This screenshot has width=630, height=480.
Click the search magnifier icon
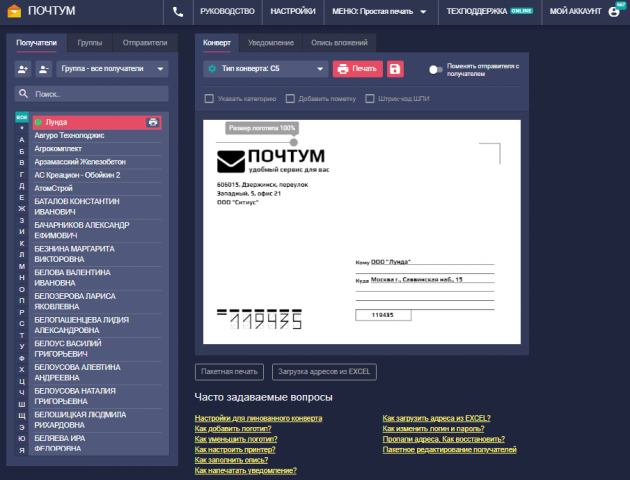point(24,94)
